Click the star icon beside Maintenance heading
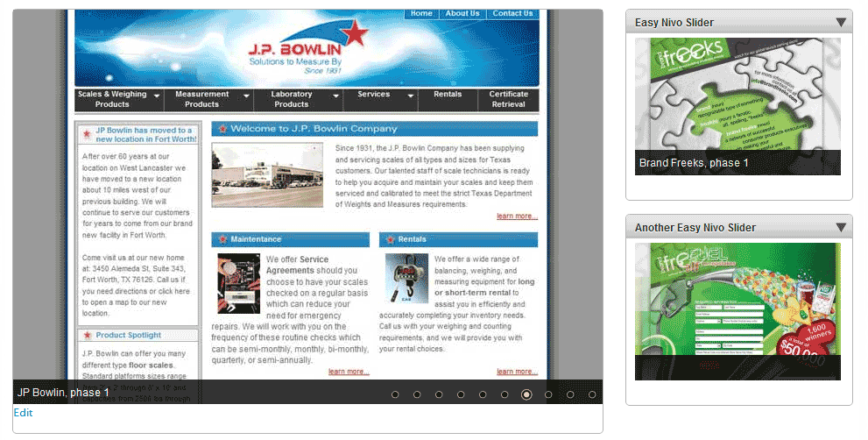 pyautogui.click(x=222, y=239)
